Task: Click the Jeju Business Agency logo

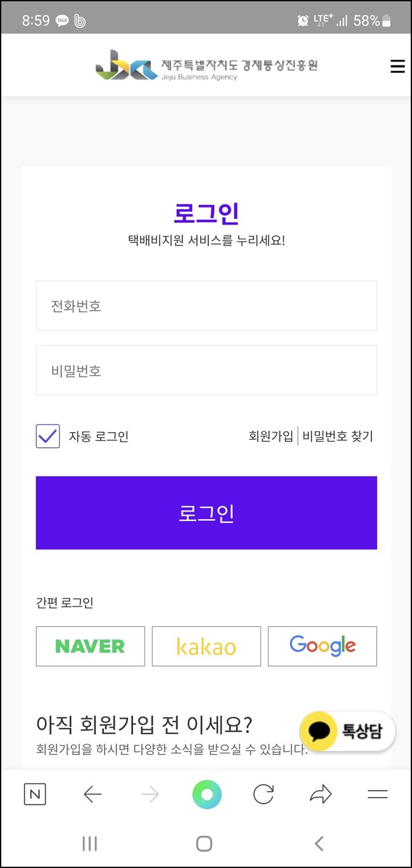Action: 206,65
